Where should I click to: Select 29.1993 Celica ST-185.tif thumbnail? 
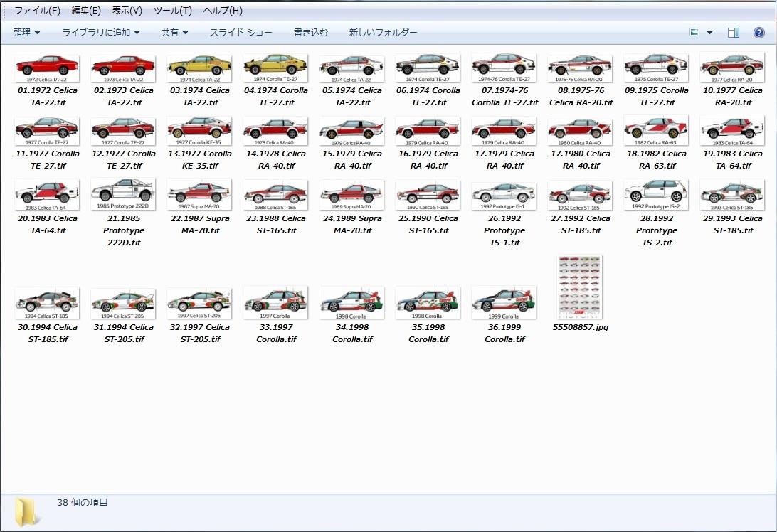coord(732,195)
